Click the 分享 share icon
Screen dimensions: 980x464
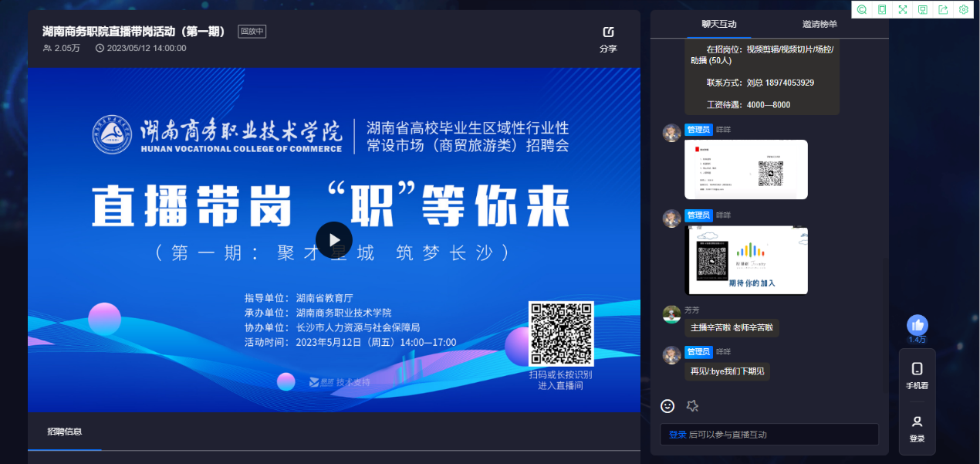coord(608,32)
